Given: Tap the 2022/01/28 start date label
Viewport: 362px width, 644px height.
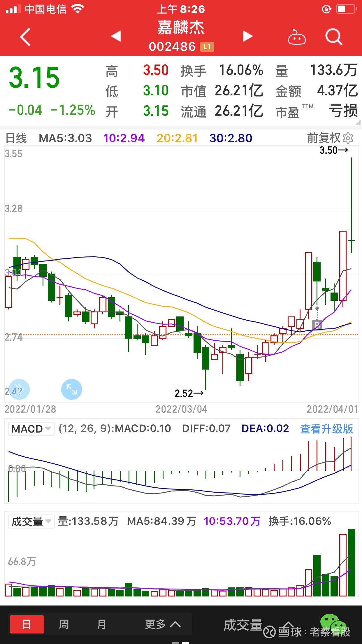Looking at the screenshot, I should (30, 409).
